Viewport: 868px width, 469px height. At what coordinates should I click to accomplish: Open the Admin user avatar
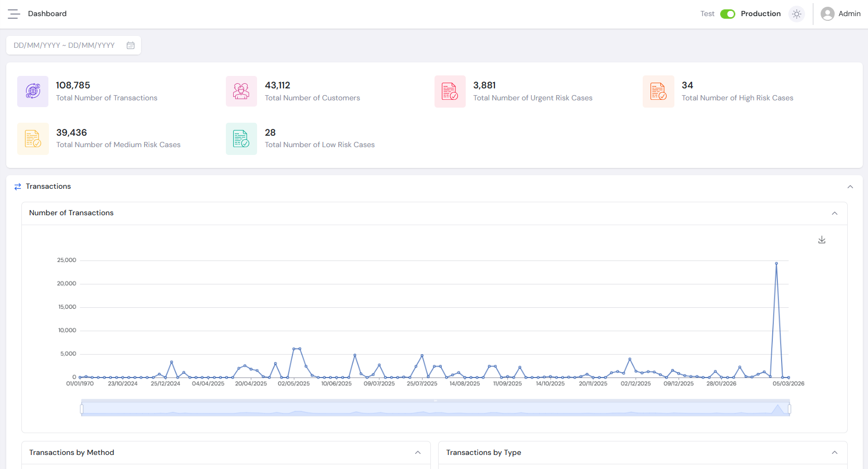[827, 14]
